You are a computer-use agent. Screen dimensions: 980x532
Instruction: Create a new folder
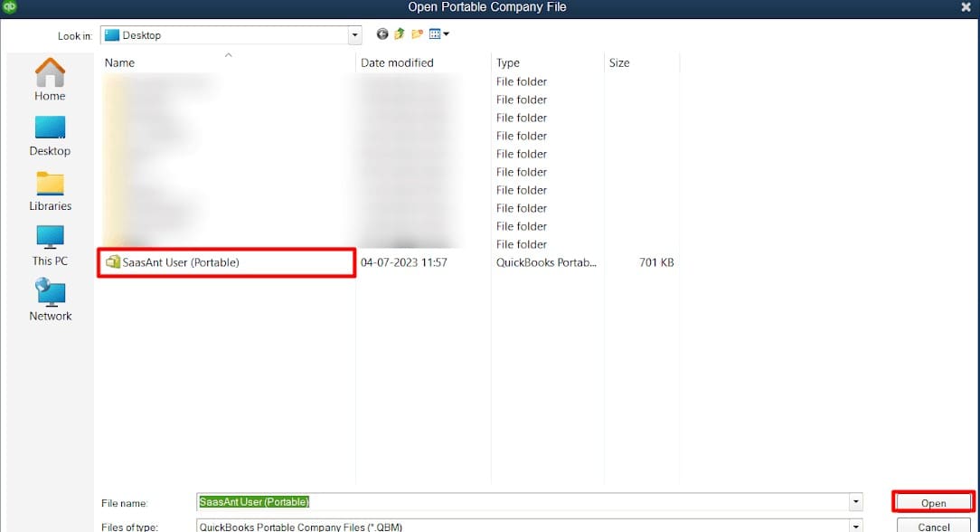417,34
